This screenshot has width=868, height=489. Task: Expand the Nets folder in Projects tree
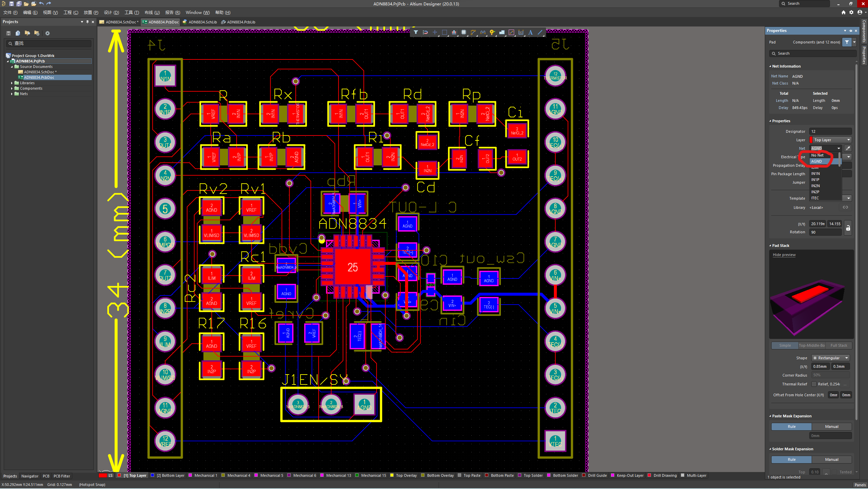12,94
